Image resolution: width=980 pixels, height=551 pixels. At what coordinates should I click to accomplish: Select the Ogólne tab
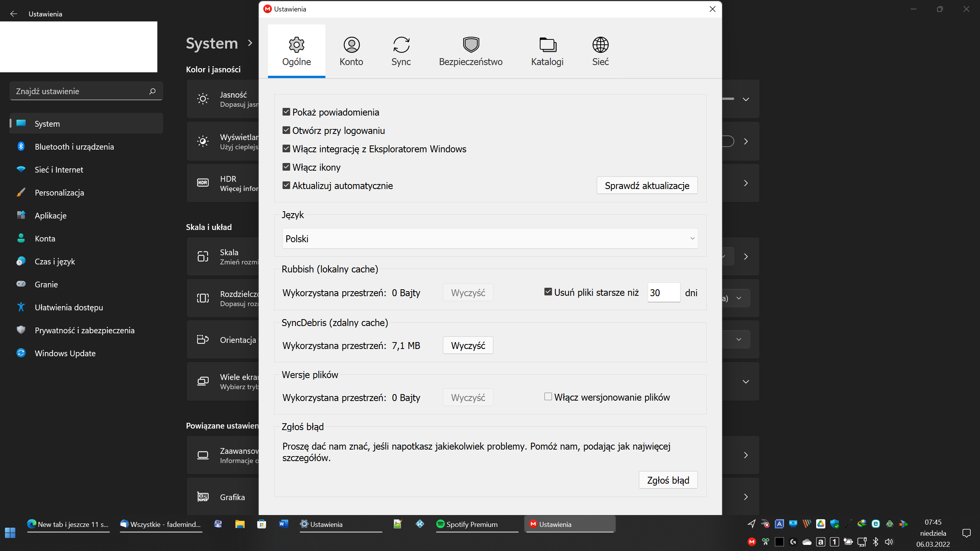click(x=296, y=51)
